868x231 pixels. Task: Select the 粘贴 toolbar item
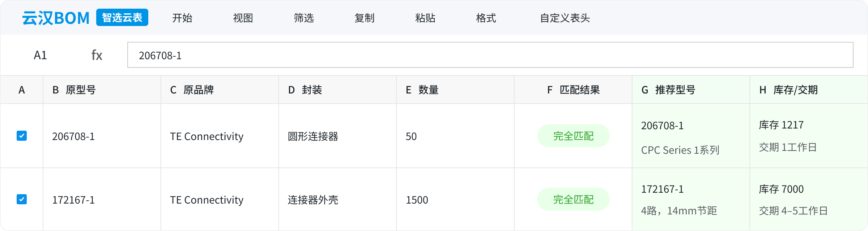[425, 18]
